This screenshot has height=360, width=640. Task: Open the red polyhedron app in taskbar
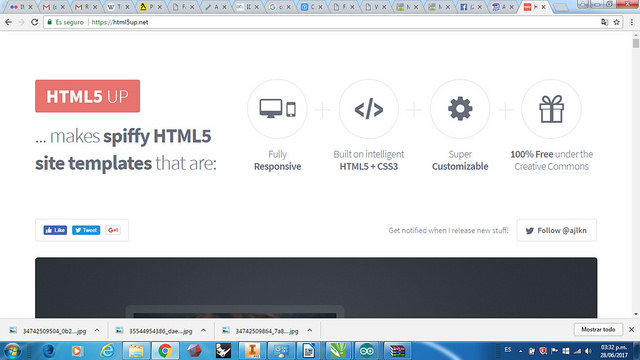pyautogui.click(x=194, y=351)
